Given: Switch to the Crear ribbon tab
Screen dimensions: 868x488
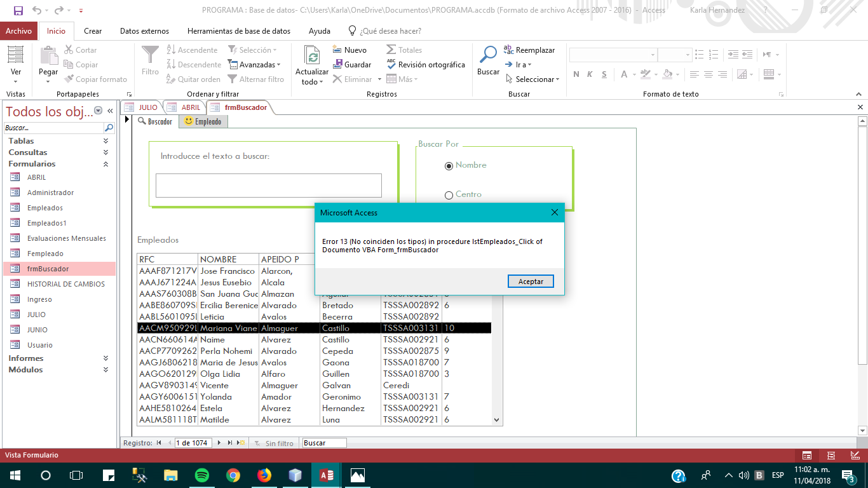Looking at the screenshot, I should pos(93,31).
